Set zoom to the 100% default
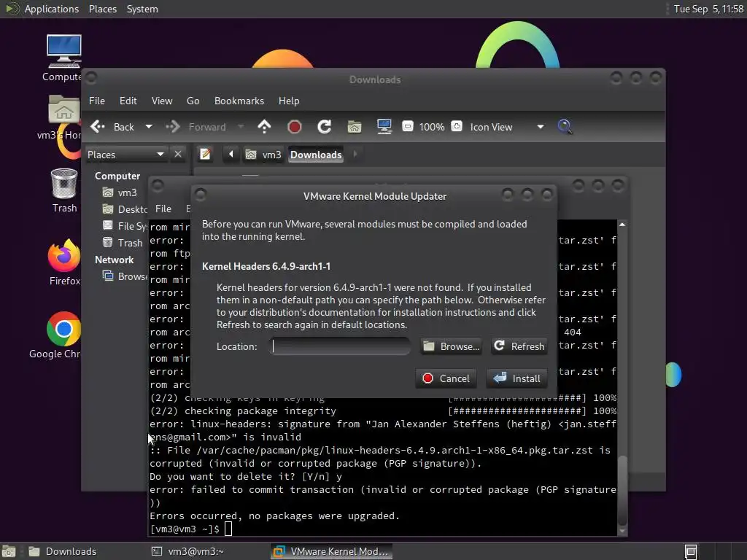 click(432, 127)
